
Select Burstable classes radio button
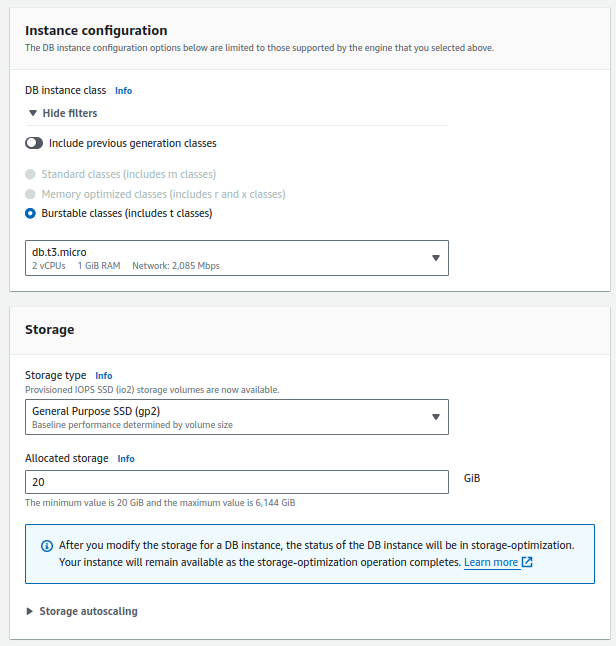coord(31,213)
